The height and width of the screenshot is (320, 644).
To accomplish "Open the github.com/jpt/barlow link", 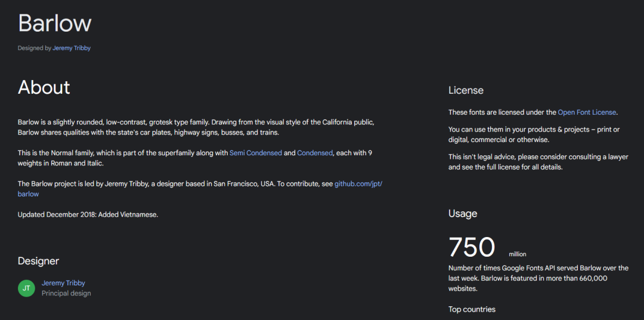I will (358, 184).
